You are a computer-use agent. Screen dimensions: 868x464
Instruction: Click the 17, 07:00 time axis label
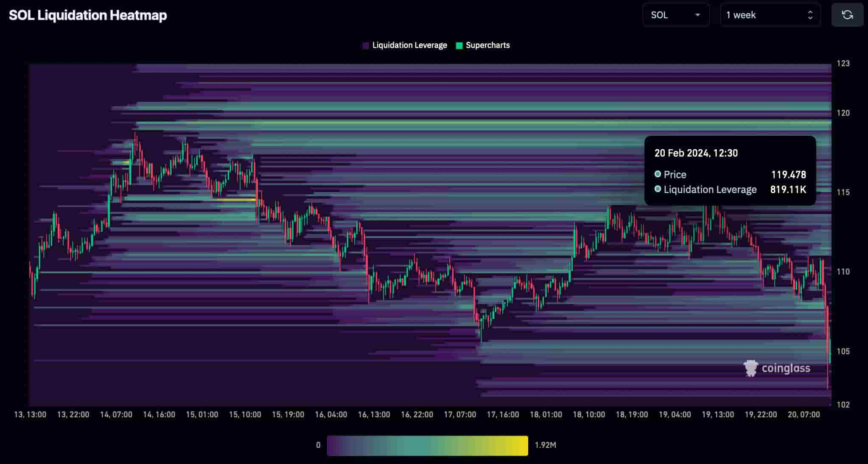460,414
